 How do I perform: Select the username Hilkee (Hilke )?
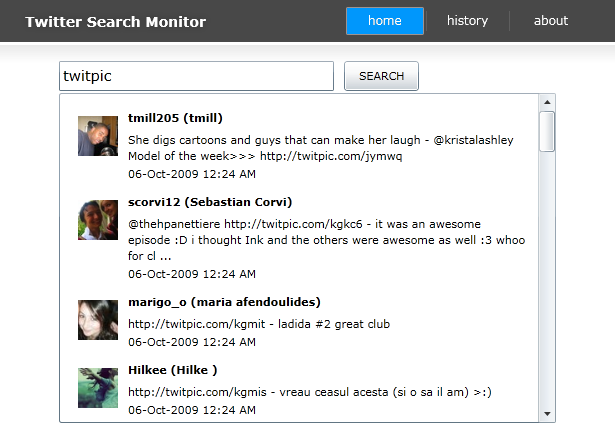click(x=173, y=370)
